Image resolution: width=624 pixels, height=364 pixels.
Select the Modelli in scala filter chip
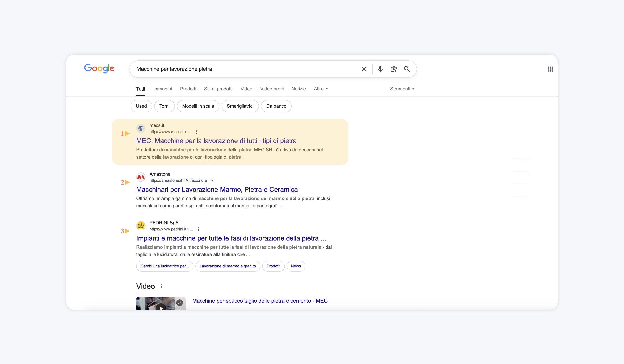tap(198, 106)
